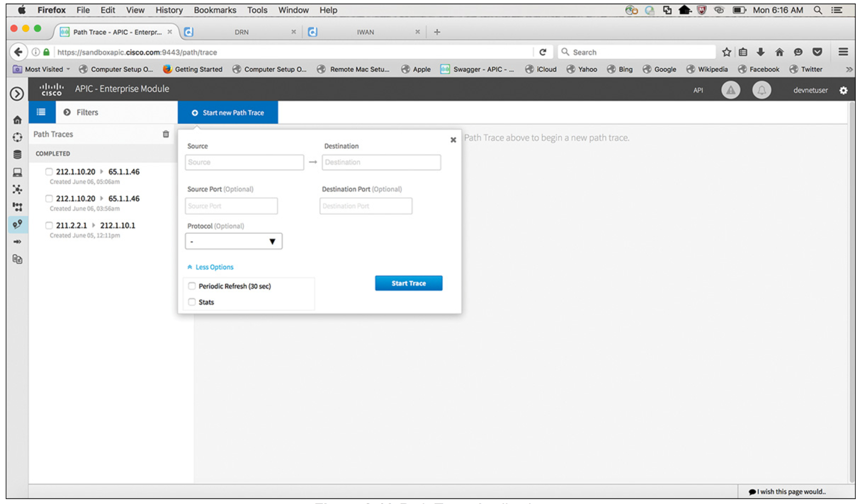This screenshot has width=860, height=504.
Task: Open Firefox hamburger menu
Action: [x=843, y=52]
